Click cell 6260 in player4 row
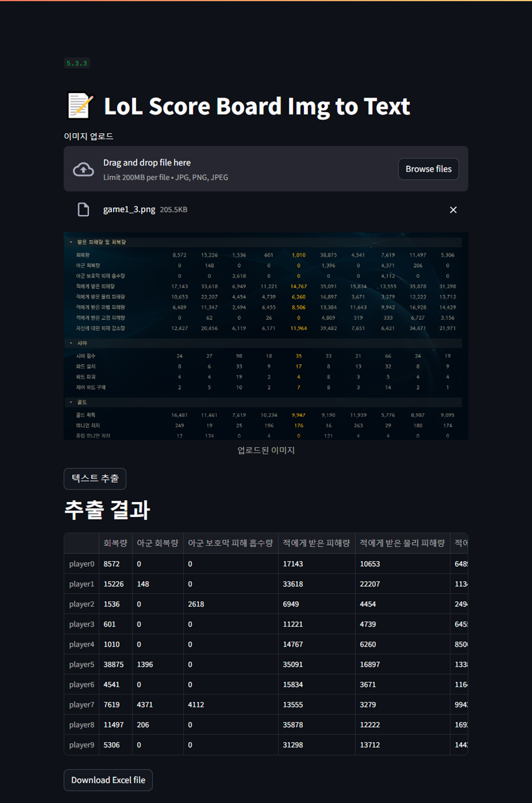Viewport: 532px width, 803px height. pos(402,644)
